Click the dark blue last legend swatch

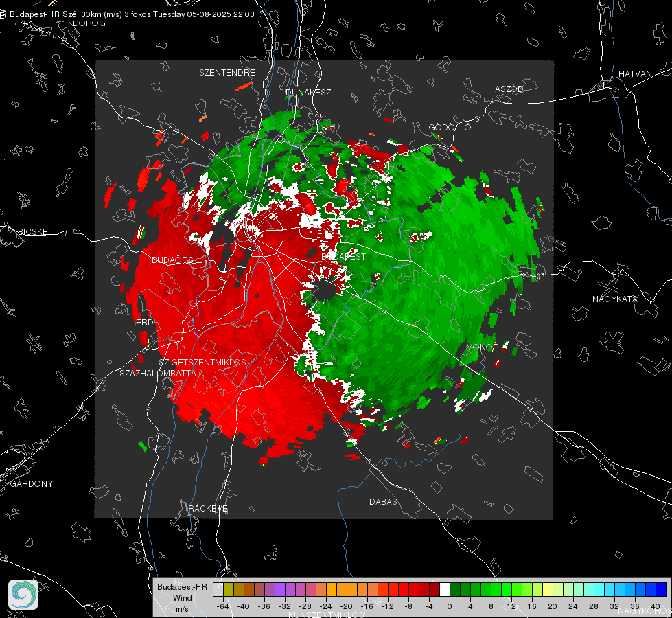[x=661, y=589]
